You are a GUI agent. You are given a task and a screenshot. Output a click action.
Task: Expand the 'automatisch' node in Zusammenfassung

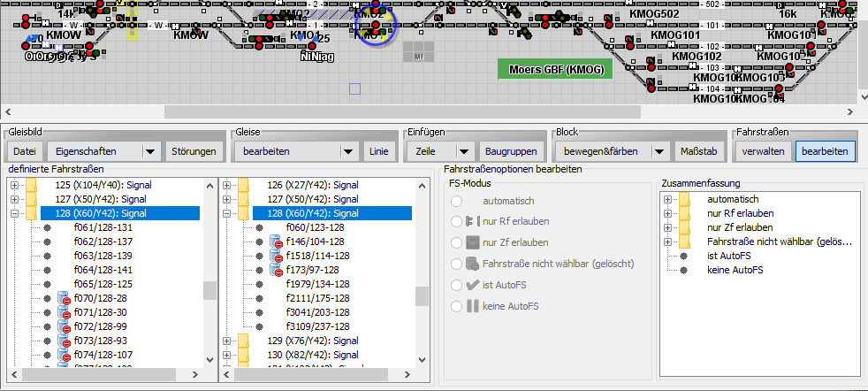coord(668,199)
